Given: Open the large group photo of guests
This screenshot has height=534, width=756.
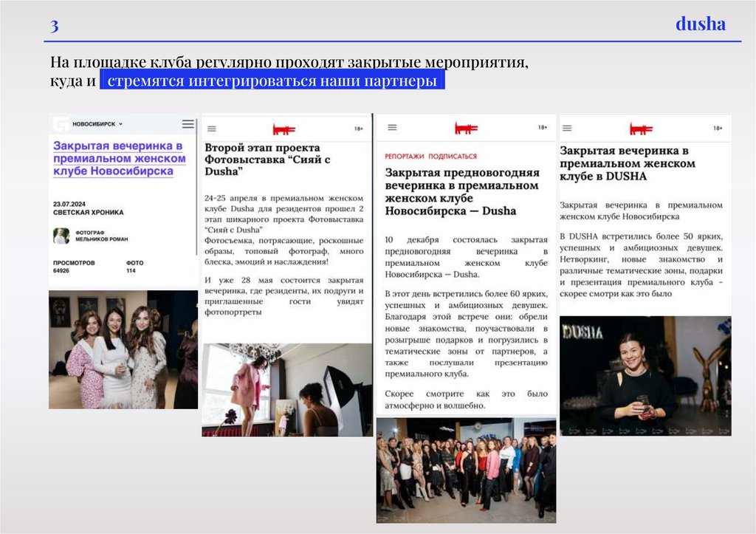Looking at the screenshot, I should click(466, 470).
